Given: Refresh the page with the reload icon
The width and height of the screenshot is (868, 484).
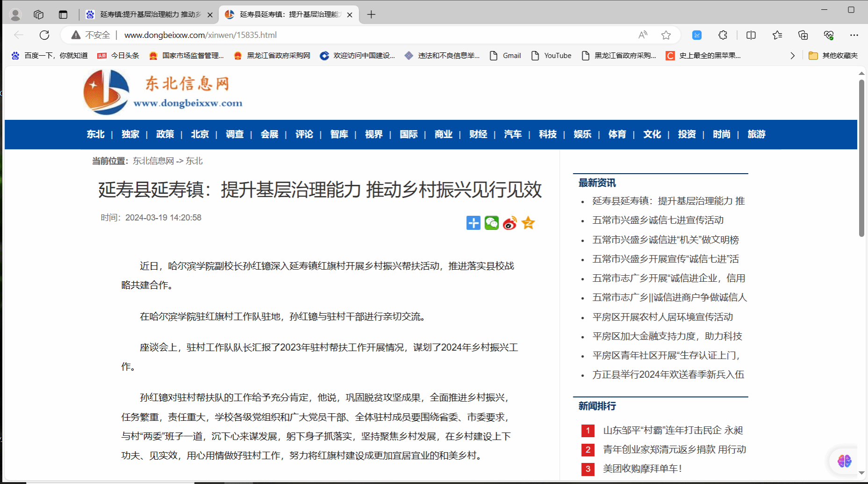Looking at the screenshot, I should 44,35.
